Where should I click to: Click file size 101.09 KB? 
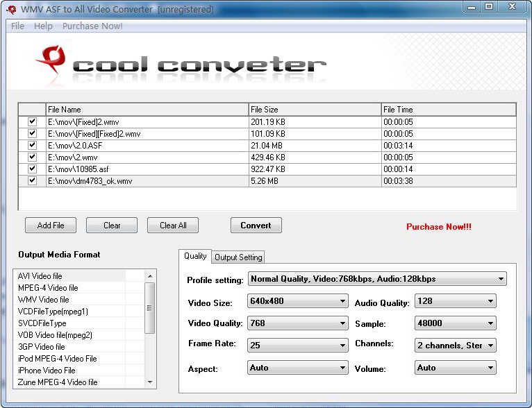[x=268, y=134]
